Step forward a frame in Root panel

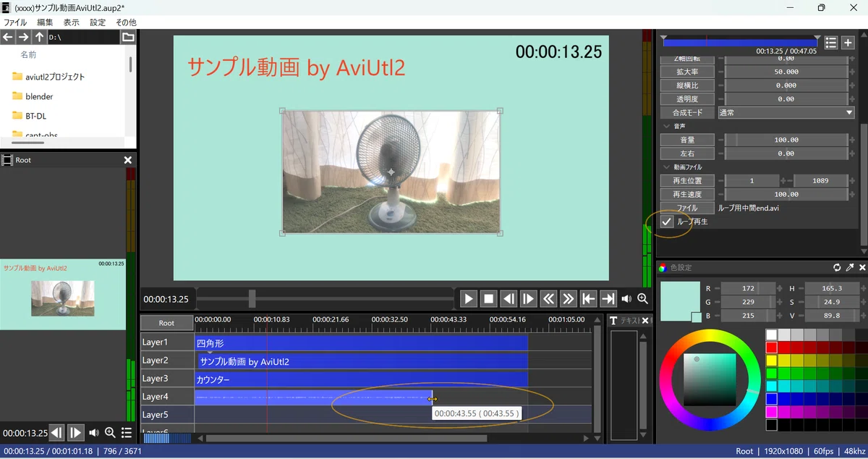pos(76,433)
